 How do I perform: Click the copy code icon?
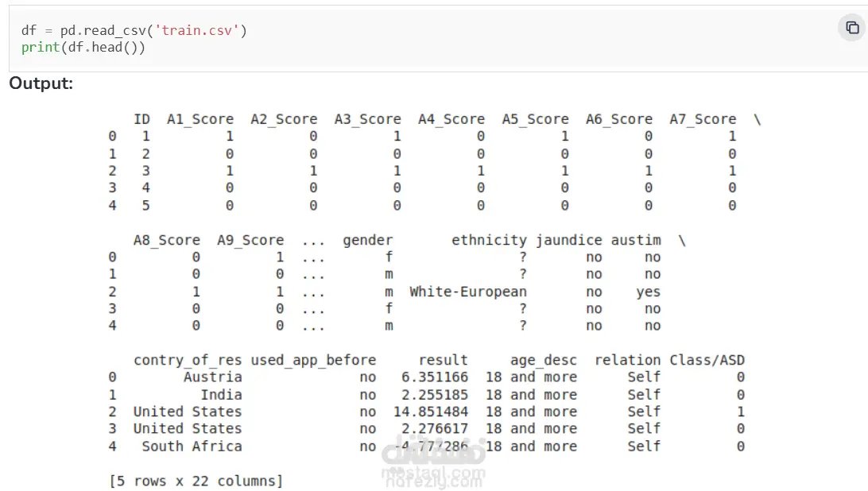pos(852,28)
